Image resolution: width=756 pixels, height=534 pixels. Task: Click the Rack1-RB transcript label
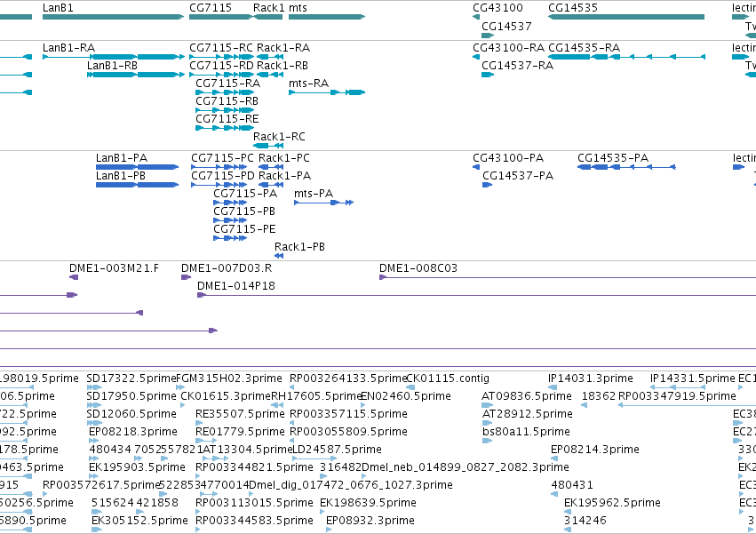[283, 66]
